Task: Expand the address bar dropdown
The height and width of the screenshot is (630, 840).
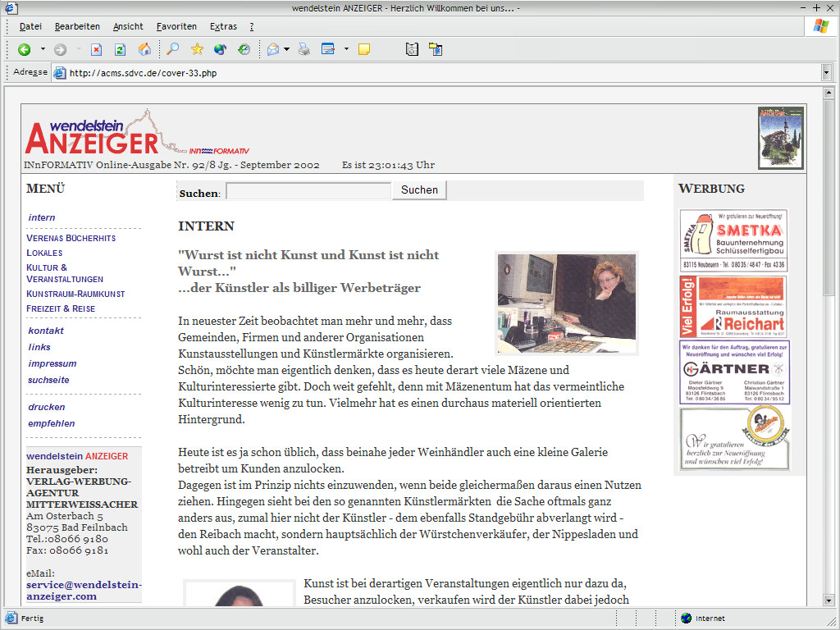Action: tap(826, 72)
